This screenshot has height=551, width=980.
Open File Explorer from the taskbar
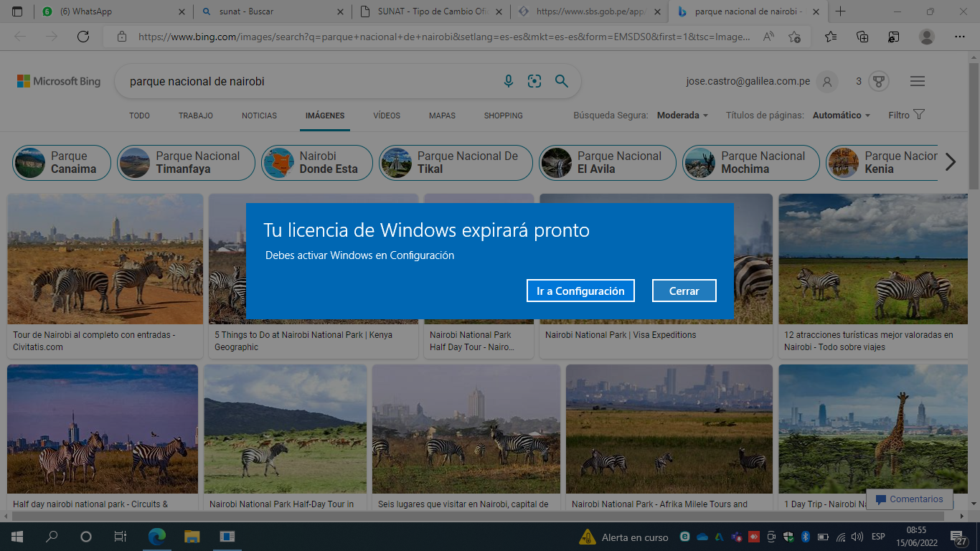click(x=192, y=536)
